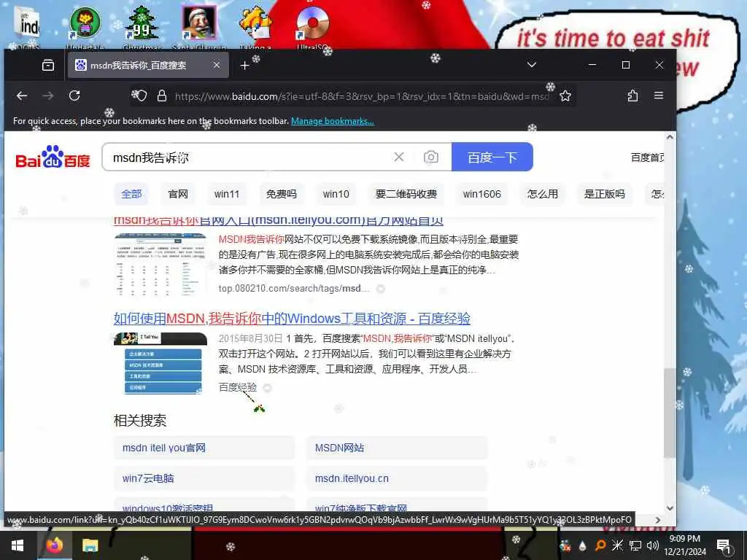Bookmark this page with the star
The height and width of the screenshot is (560, 747).
pyautogui.click(x=565, y=96)
